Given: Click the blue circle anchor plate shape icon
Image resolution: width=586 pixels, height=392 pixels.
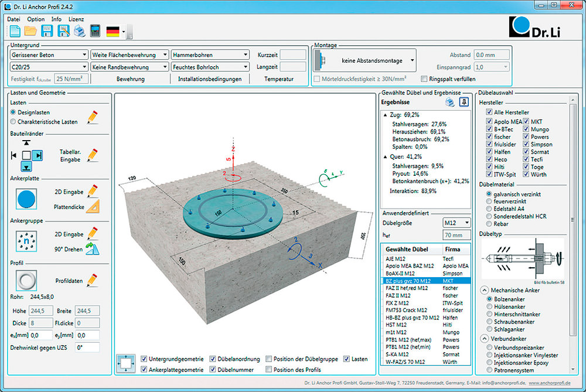Looking at the screenshot, I should coord(26,199).
